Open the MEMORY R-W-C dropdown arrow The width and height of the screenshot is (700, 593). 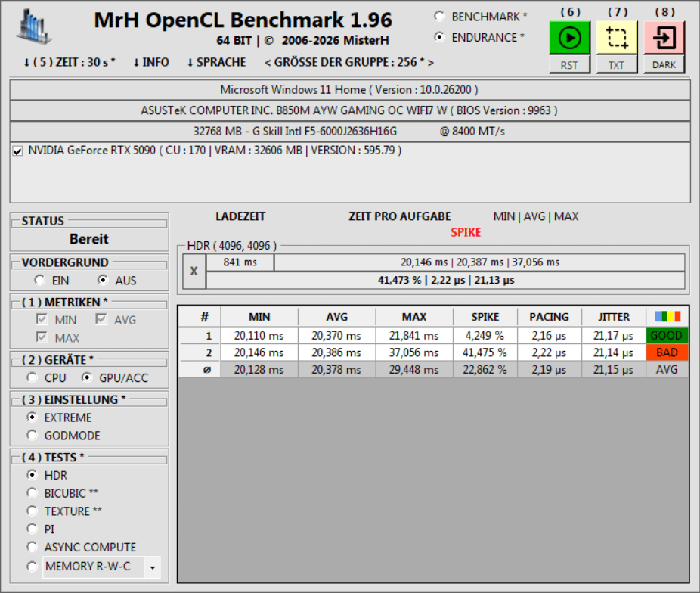coord(152,567)
